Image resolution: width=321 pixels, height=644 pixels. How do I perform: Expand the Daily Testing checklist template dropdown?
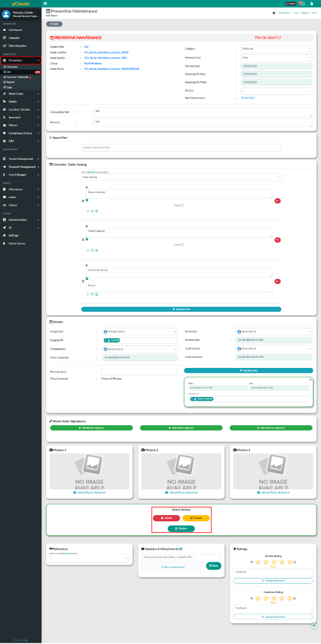coord(181,177)
